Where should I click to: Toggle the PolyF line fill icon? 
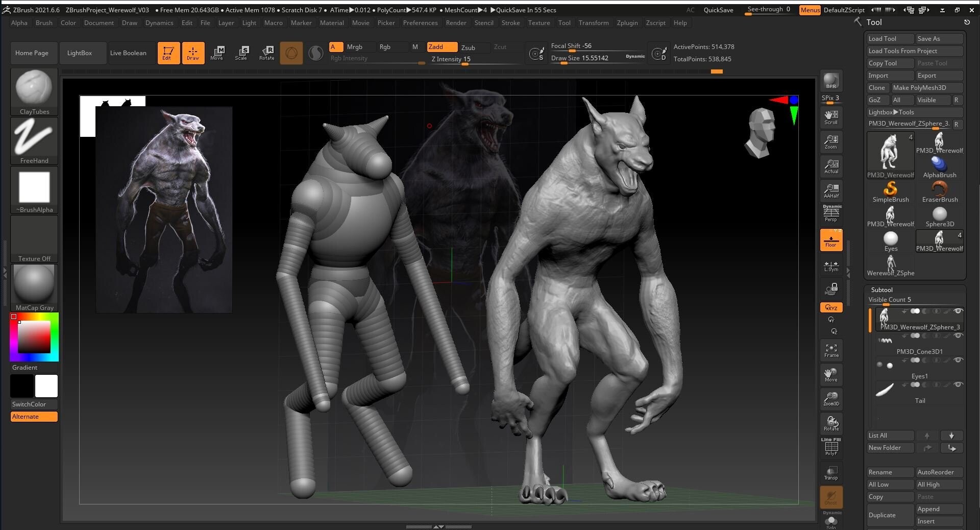pos(831,447)
